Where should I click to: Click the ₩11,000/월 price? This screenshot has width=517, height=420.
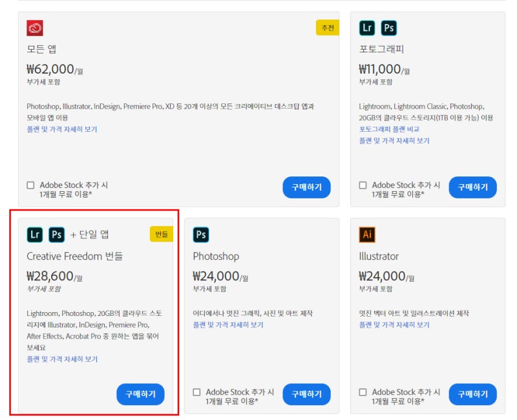coord(385,70)
